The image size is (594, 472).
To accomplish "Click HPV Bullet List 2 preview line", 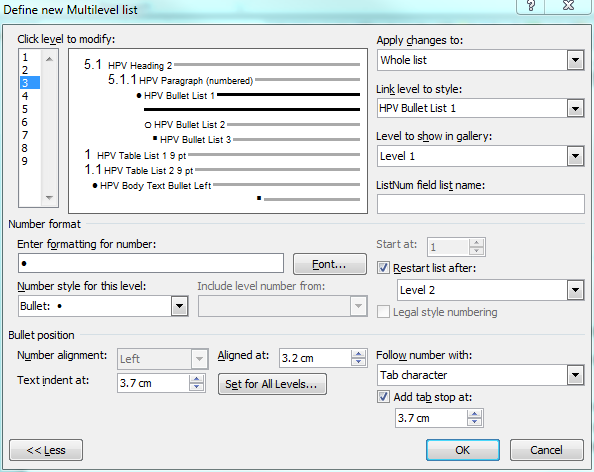I will pyautogui.click(x=189, y=125).
